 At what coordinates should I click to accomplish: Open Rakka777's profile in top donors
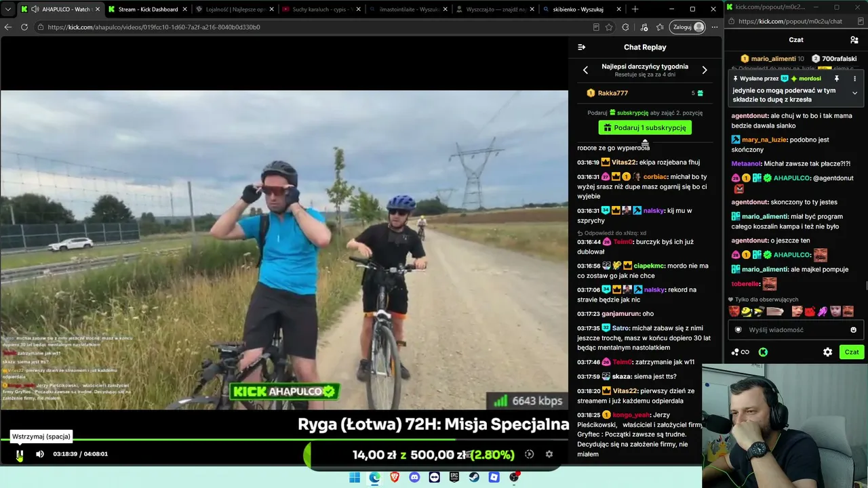pos(613,93)
